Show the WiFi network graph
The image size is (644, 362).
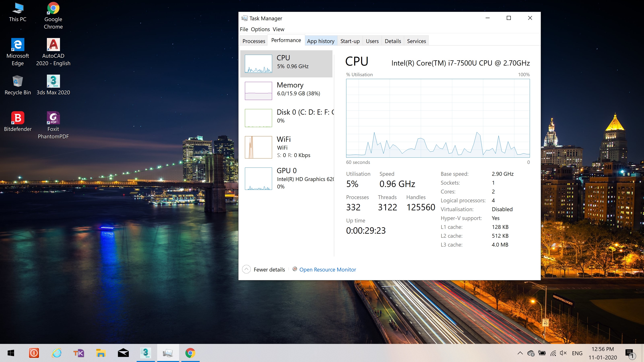pos(258,147)
